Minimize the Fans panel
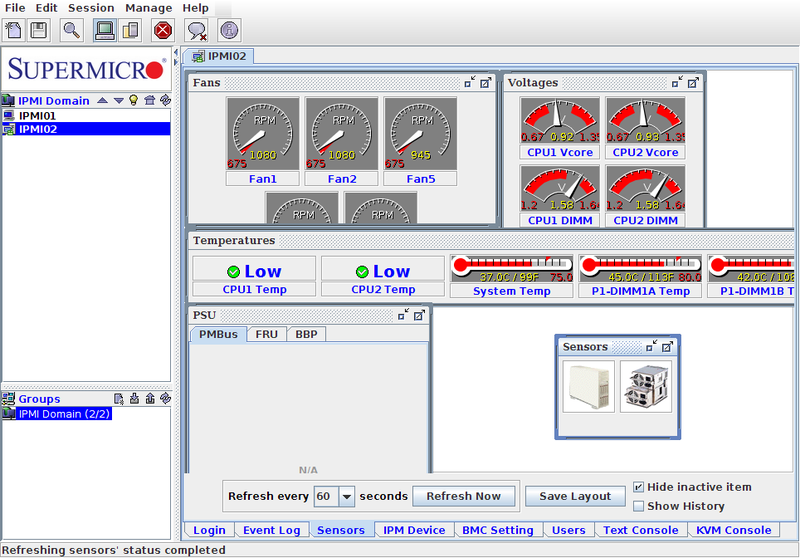Image resolution: width=800 pixels, height=558 pixels. pyautogui.click(x=470, y=82)
